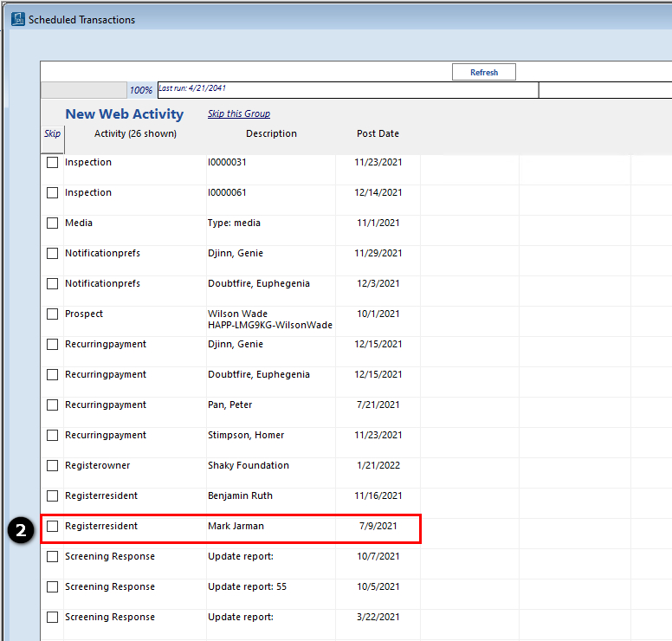
Task: Click the Description column header
Action: 271,133
